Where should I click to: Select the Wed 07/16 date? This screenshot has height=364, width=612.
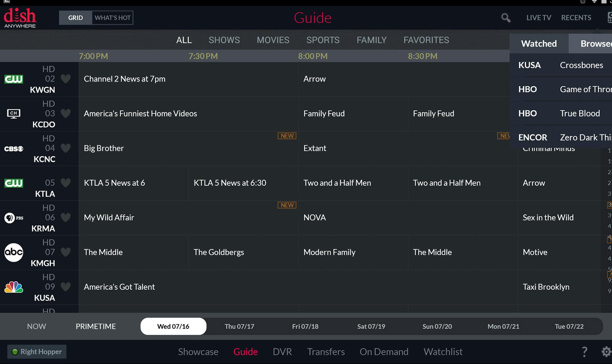[173, 326]
